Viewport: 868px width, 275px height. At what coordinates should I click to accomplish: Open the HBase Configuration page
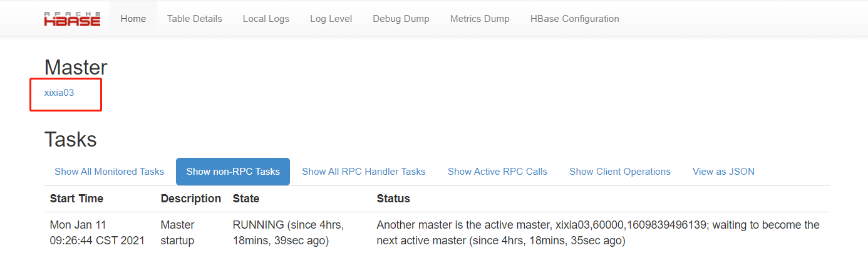coord(574,19)
